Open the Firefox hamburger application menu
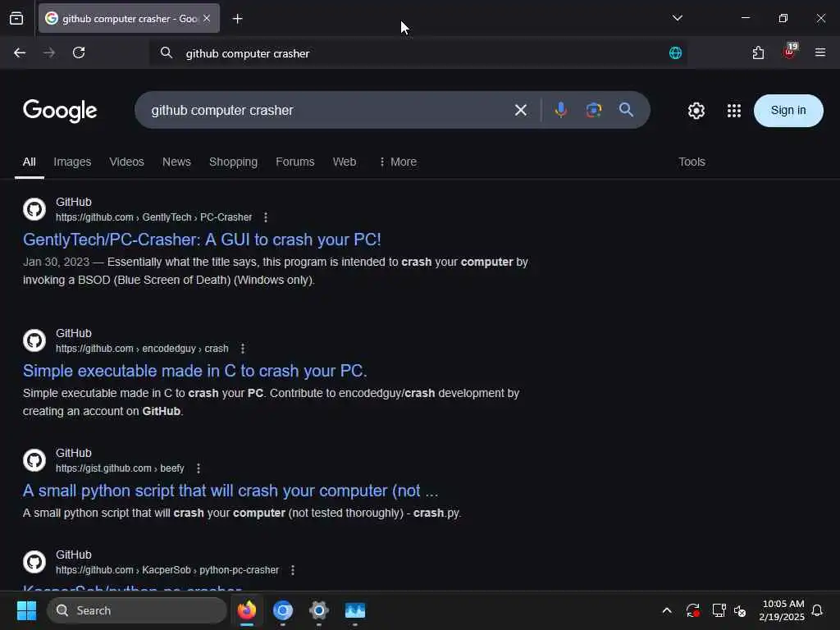This screenshot has width=840, height=630. [819, 52]
